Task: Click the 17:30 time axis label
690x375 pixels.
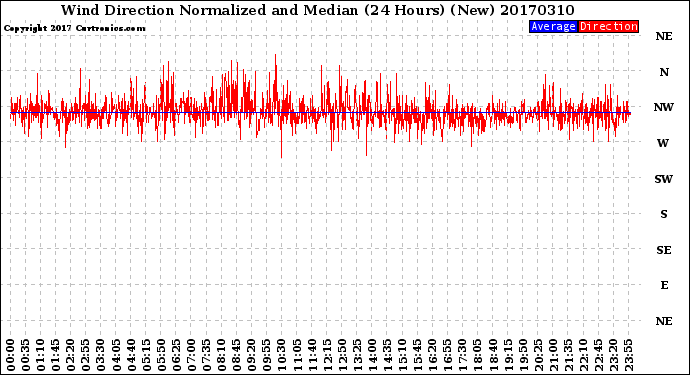Action: tap(463, 355)
